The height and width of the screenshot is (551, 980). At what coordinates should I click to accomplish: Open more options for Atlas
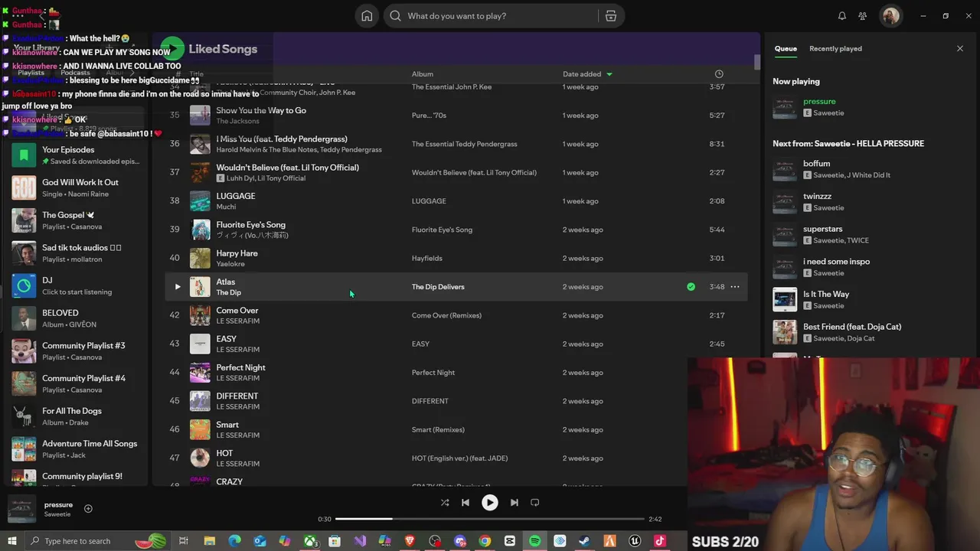point(735,287)
